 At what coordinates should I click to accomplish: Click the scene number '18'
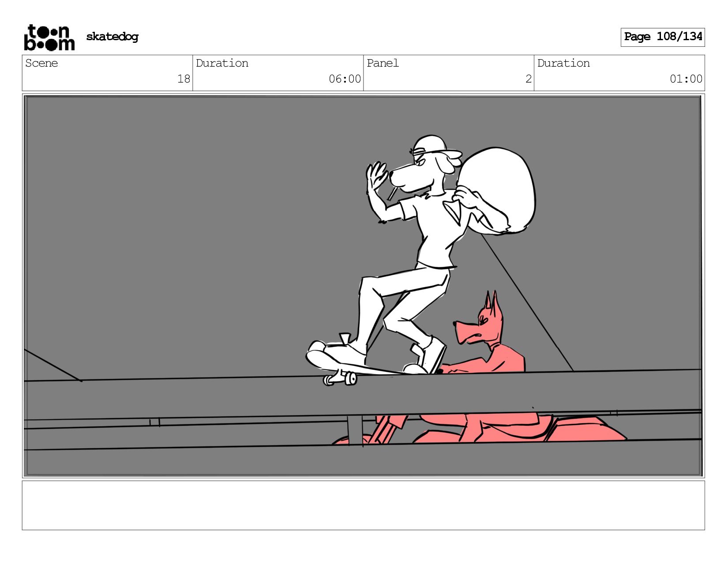184,79
